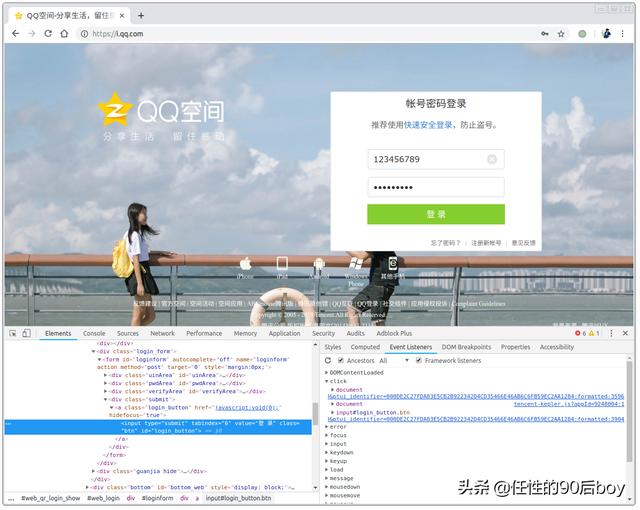
Task: Open saved passwords key icon
Action: (x=544, y=34)
